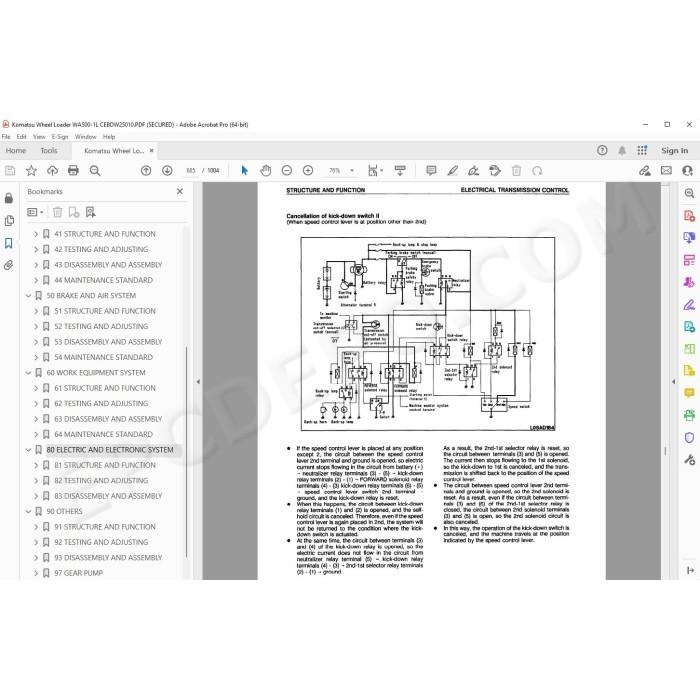Close the Bookmarks panel
Image resolution: width=700 pixels, height=700 pixels.
(x=180, y=192)
